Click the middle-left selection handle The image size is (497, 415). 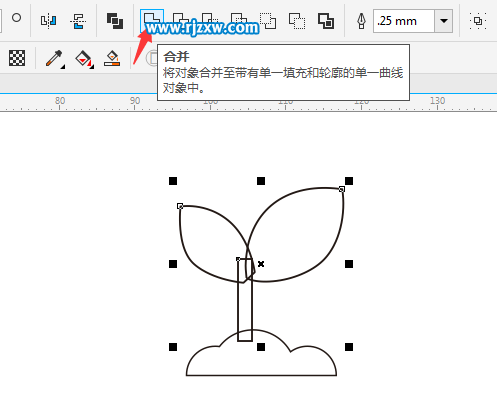click(x=173, y=264)
